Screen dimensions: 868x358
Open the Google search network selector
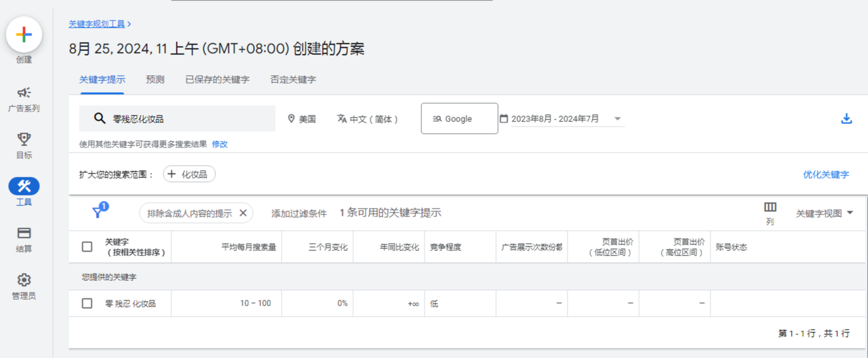(x=459, y=119)
